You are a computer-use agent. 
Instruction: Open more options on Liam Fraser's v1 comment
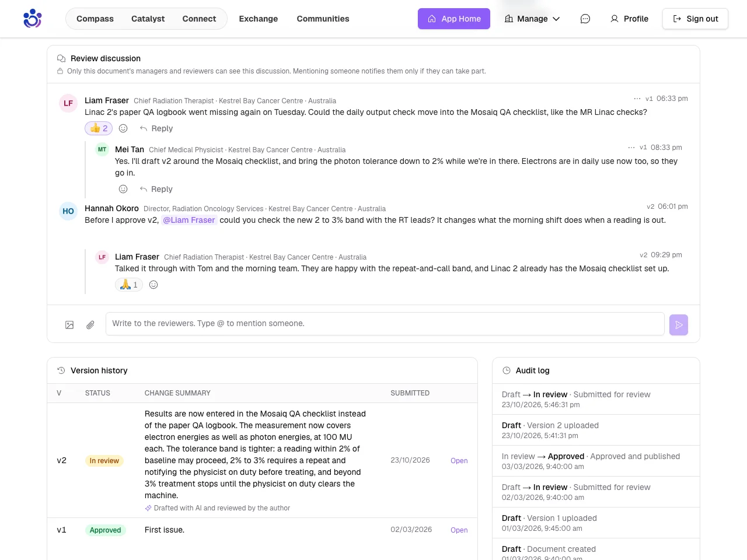coord(637,99)
